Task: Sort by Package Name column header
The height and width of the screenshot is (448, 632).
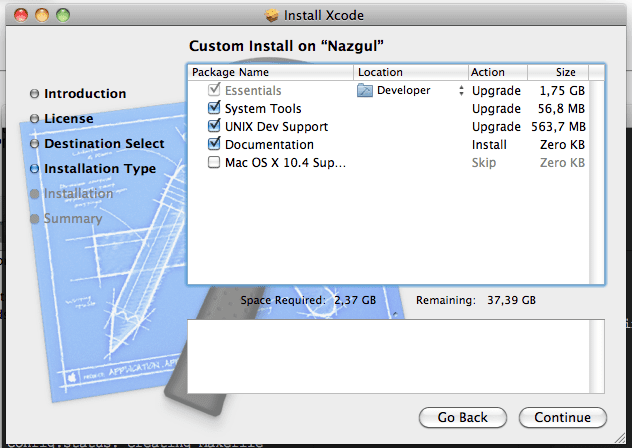Action: point(270,72)
